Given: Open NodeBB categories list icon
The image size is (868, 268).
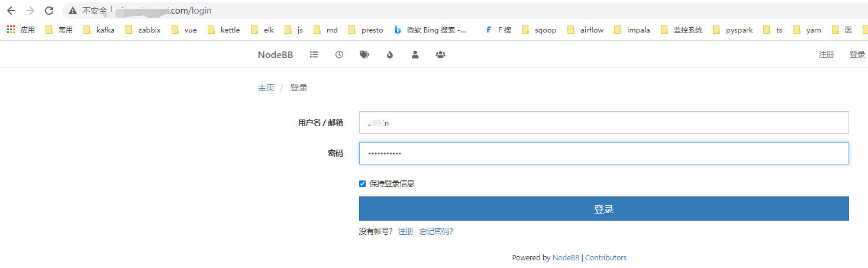Looking at the screenshot, I should (x=314, y=54).
